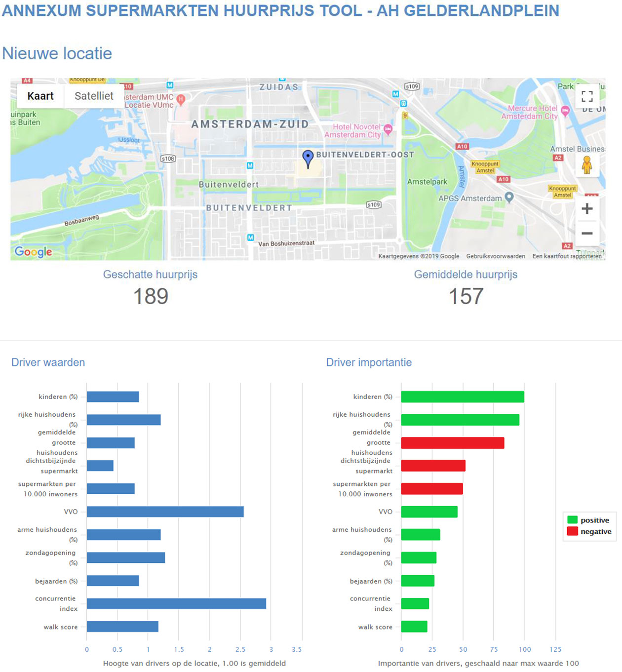Switch map to Kaart view
Image resolution: width=622 pixels, height=672 pixels.
(x=40, y=96)
